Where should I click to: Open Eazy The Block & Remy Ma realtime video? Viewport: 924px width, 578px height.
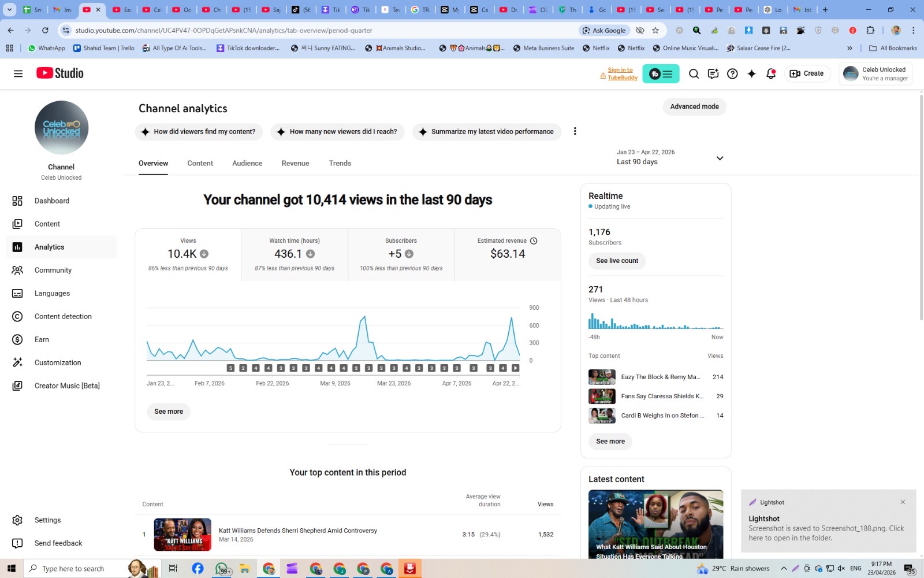655,377
